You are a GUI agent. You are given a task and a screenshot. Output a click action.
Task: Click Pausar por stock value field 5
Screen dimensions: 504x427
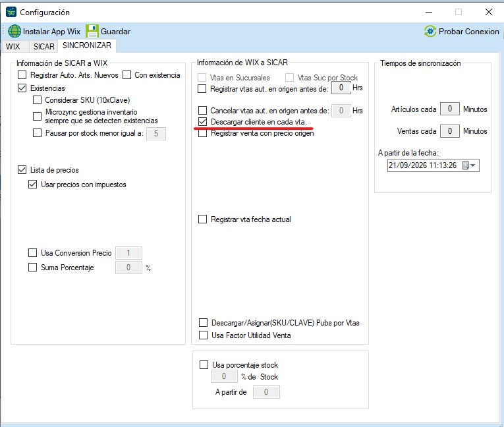156,134
